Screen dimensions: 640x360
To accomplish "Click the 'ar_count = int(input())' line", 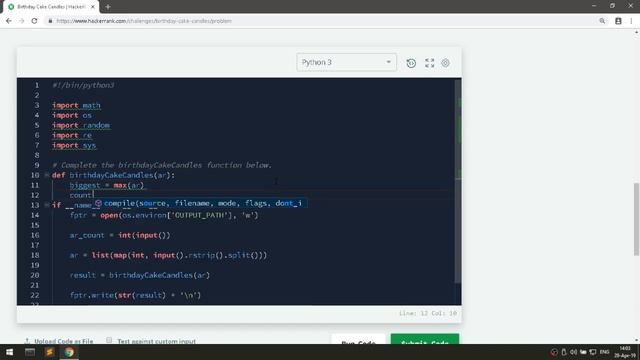I will (120, 235).
